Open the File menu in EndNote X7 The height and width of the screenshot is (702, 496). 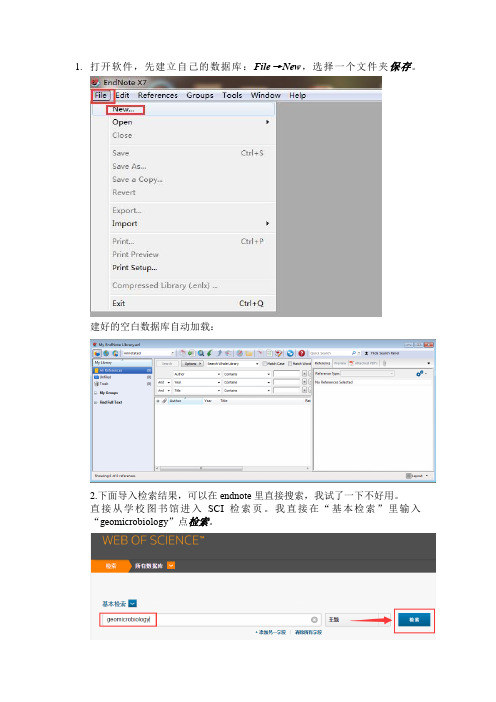(100, 95)
